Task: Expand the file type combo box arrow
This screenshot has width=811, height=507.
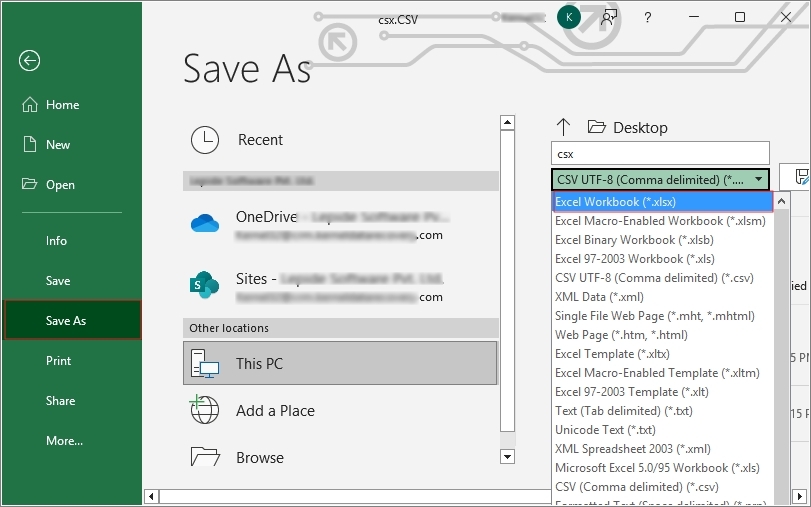Action: pyautogui.click(x=758, y=180)
